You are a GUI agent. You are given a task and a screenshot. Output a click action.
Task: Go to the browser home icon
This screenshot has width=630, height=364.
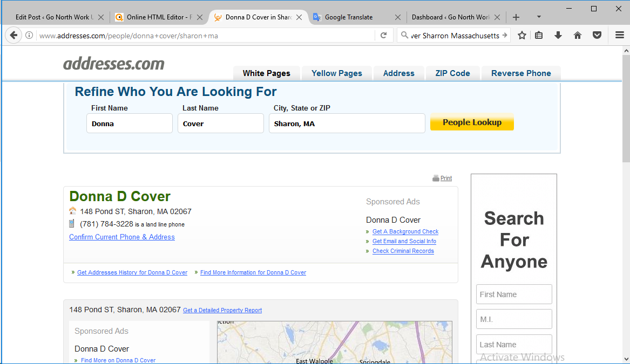pyautogui.click(x=577, y=35)
